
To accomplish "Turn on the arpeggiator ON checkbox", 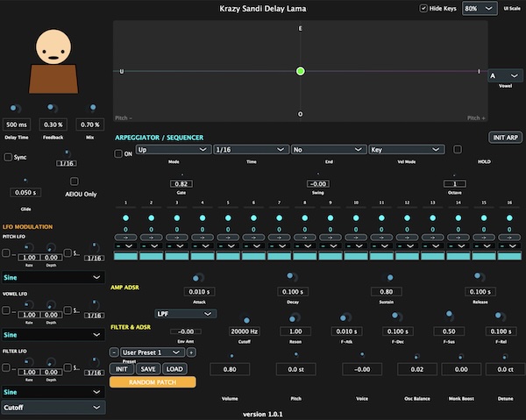I will [119, 153].
